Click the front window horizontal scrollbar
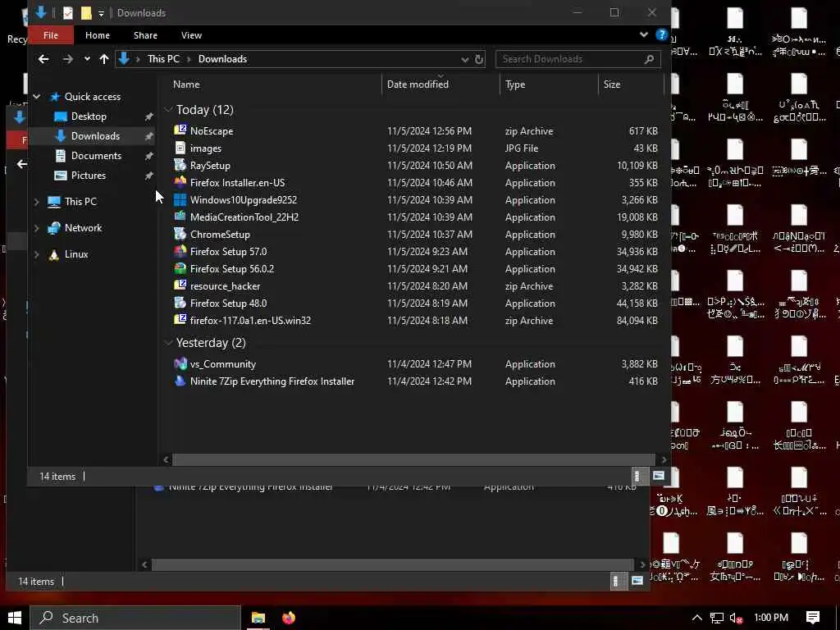Viewport: 840px width, 630px height. coord(413,459)
